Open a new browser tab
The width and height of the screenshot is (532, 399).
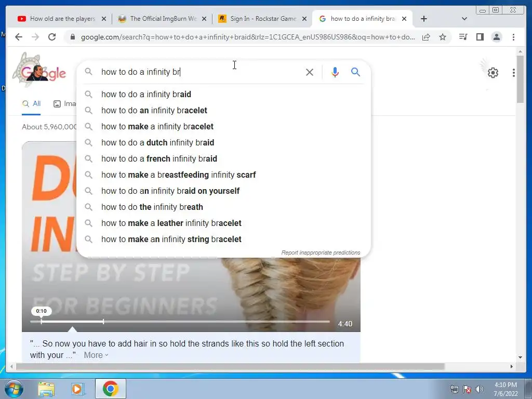coord(424,19)
